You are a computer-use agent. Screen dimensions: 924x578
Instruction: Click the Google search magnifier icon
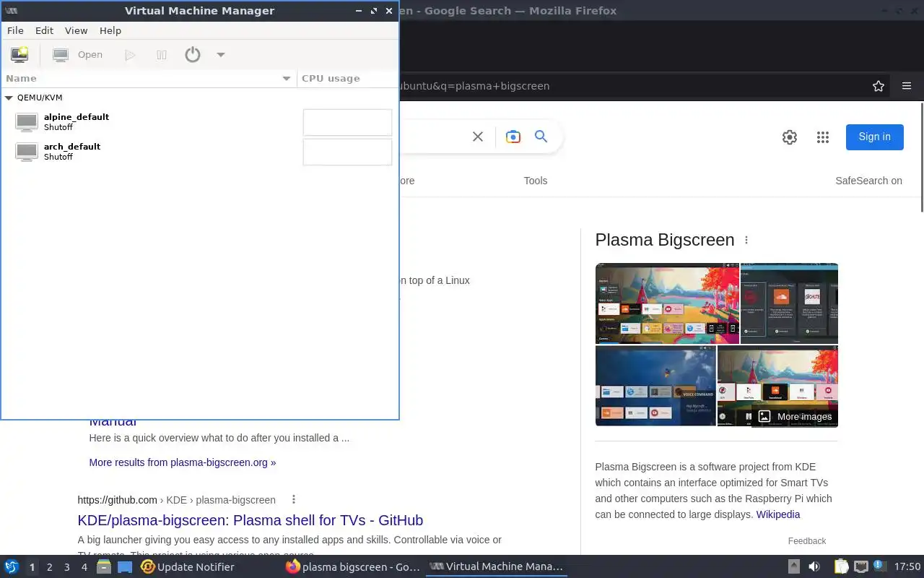(x=541, y=137)
